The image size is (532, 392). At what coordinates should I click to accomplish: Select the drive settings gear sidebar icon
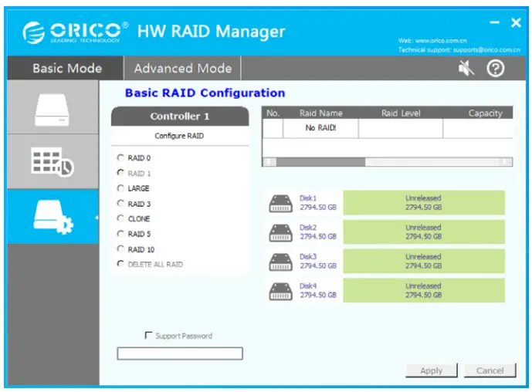53,217
